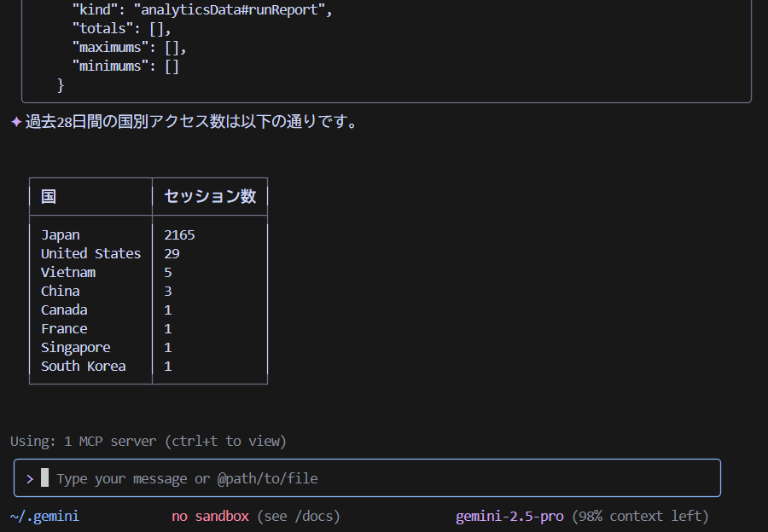Viewport: 768px width, 532px height.
Task: Click the 'Using: 1 MCP server' status line
Action: pyautogui.click(x=148, y=441)
